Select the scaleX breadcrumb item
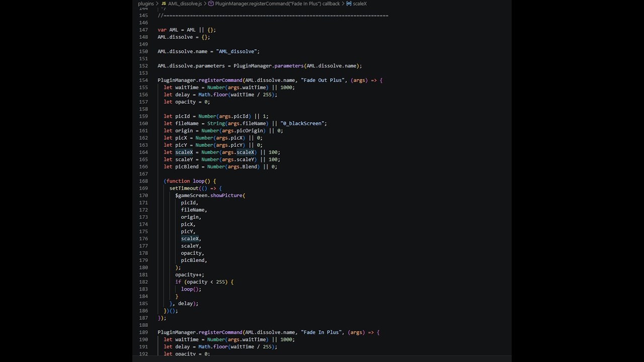644x362 pixels. pos(360,4)
